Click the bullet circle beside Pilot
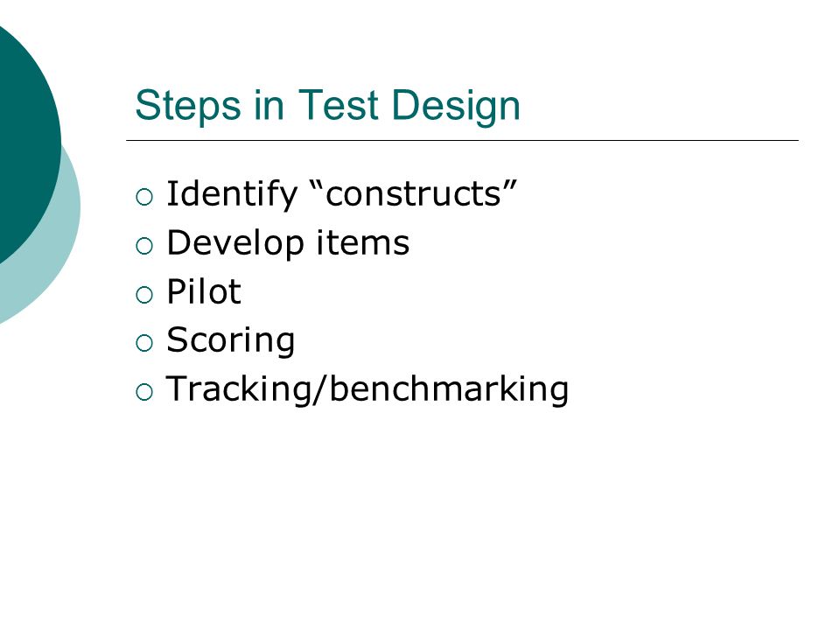Image resolution: width=840 pixels, height=630 pixels. (144, 295)
